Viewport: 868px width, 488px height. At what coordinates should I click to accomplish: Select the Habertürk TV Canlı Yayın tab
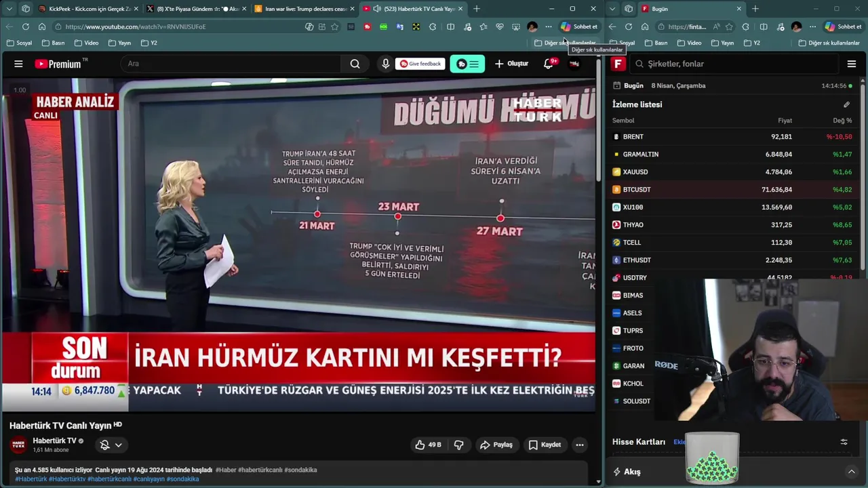(413, 9)
